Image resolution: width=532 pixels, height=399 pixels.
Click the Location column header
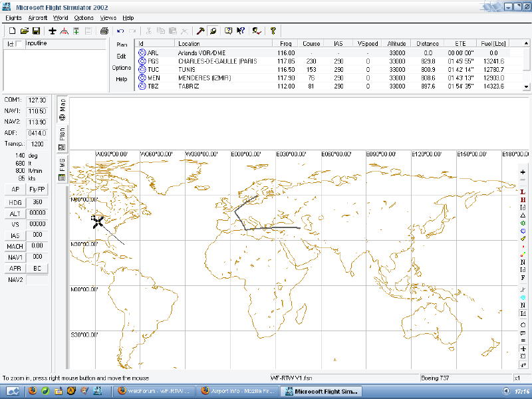point(223,43)
